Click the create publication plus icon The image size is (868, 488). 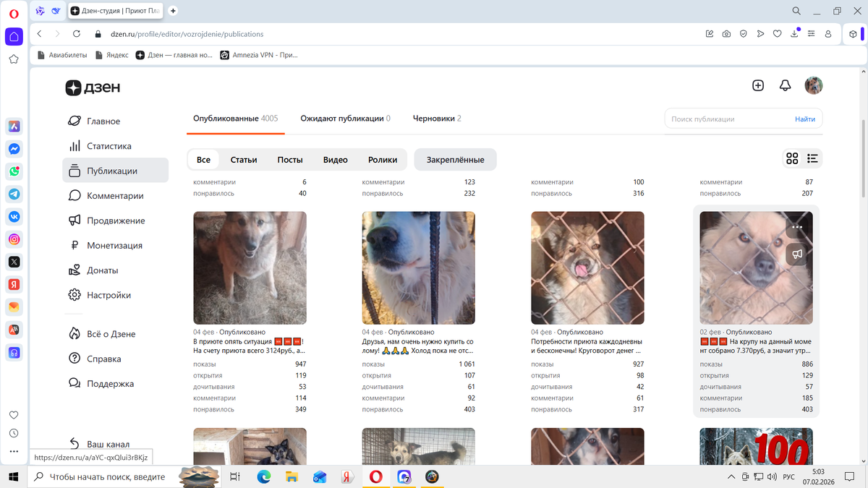pos(758,85)
